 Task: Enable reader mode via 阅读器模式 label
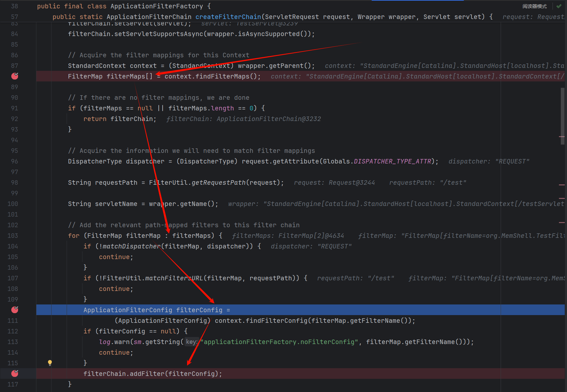coord(534,6)
